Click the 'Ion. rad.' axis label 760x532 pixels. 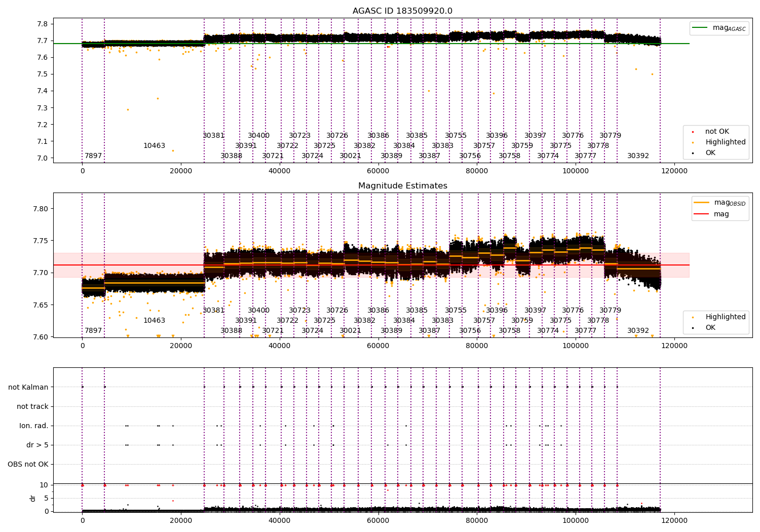click(34, 426)
